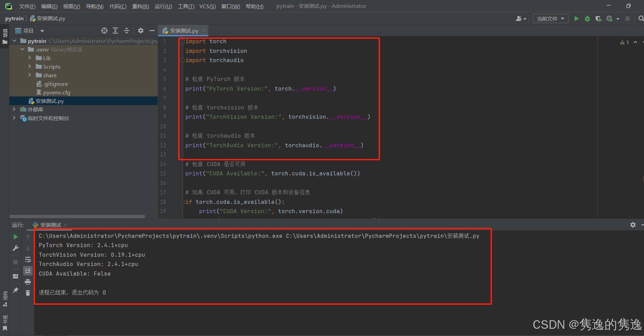
Task: Select opened file in project tree
Action: 104,31
